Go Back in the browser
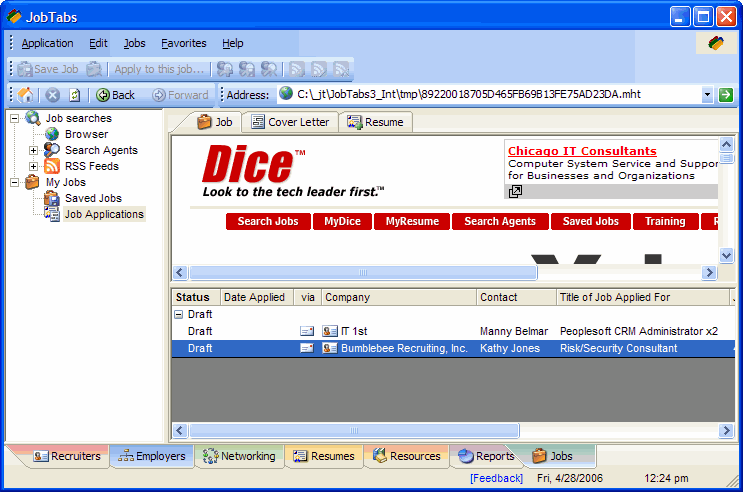This screenshot has width=743, height=492. [x=115, y=95]
